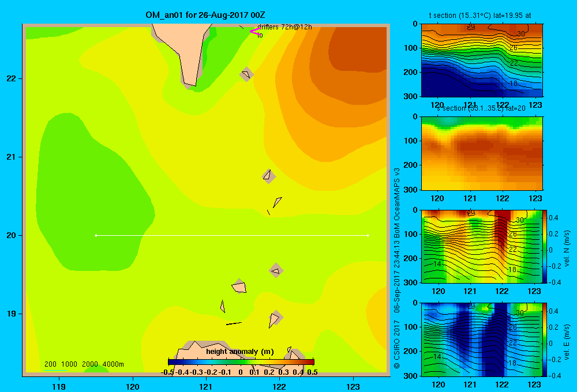Click the small island near latitude 22
The width and height of the screenshot is (577, 392).
coord(246,74)
